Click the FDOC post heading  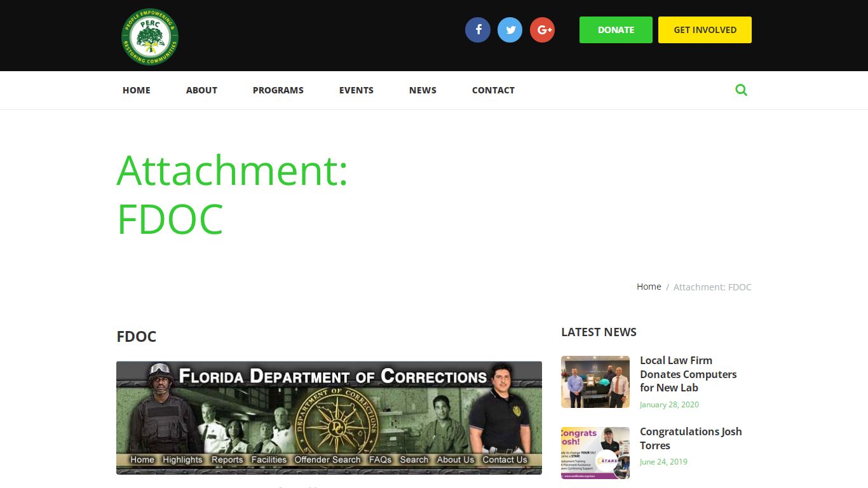coord(137,337)
